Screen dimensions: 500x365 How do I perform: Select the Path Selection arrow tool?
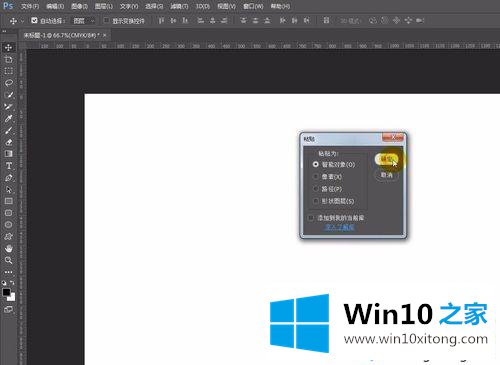click(x=8, y=190)
